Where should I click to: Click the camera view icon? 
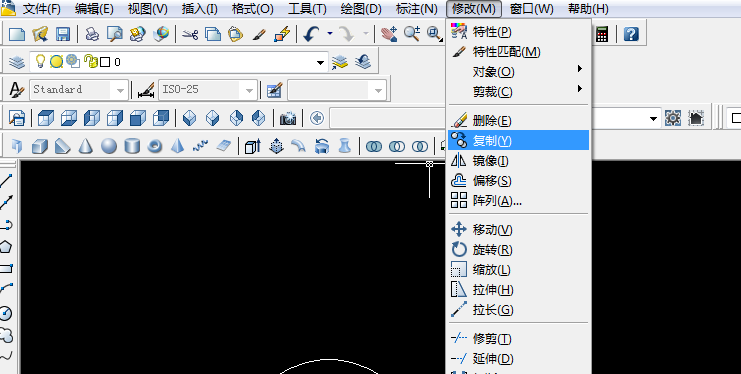click(288, 118)
